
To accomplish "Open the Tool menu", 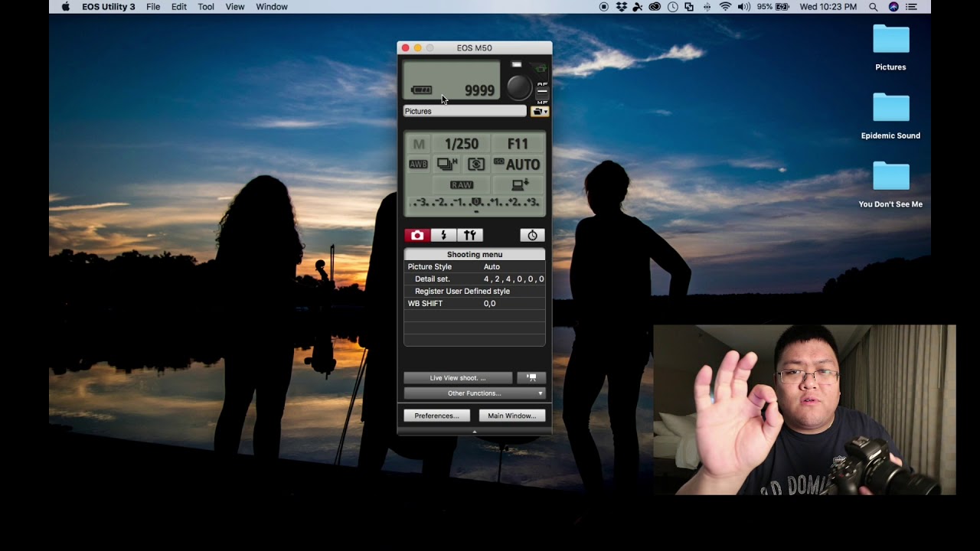I will (206, 7).
